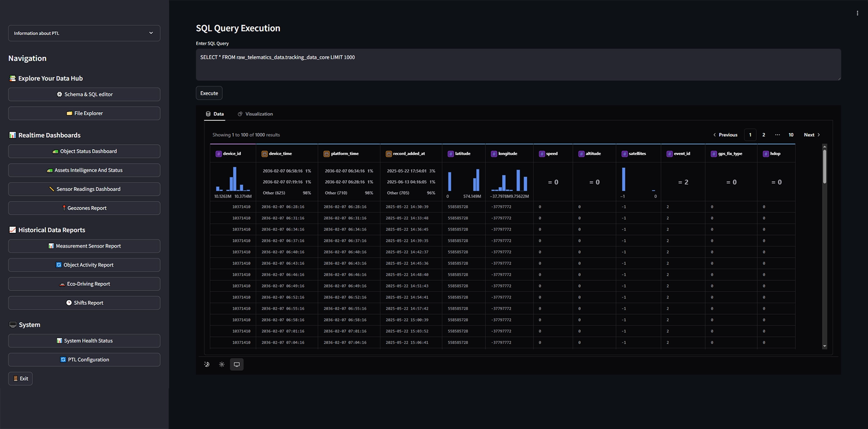The image size is (868, 429).
Task: Open Measurement Sensor Report
Action: pos(84,246)
